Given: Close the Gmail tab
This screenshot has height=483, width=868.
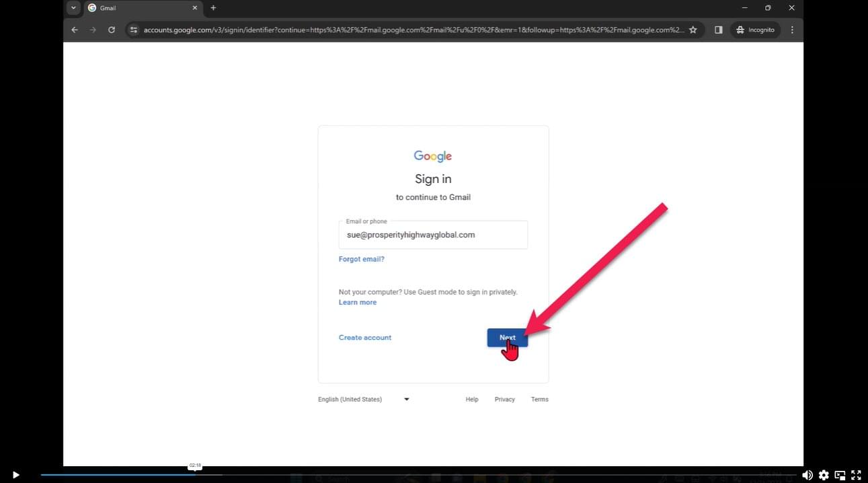Looking at the screenshot, I should point(195,8).
